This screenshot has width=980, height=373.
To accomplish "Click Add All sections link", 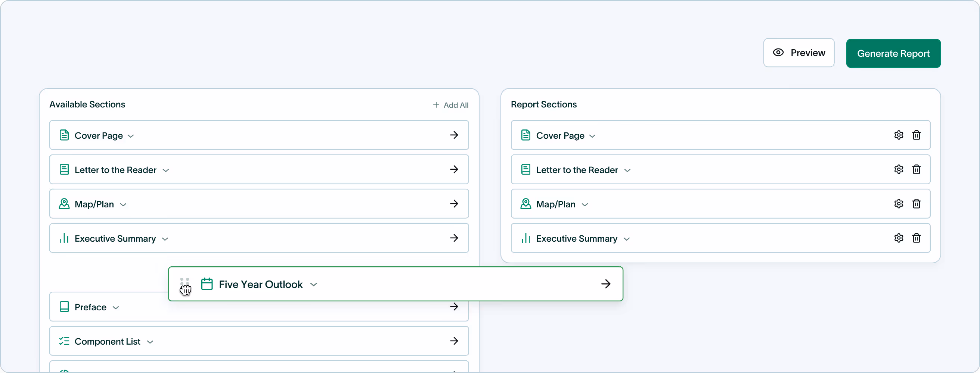I will coord(450,105).
